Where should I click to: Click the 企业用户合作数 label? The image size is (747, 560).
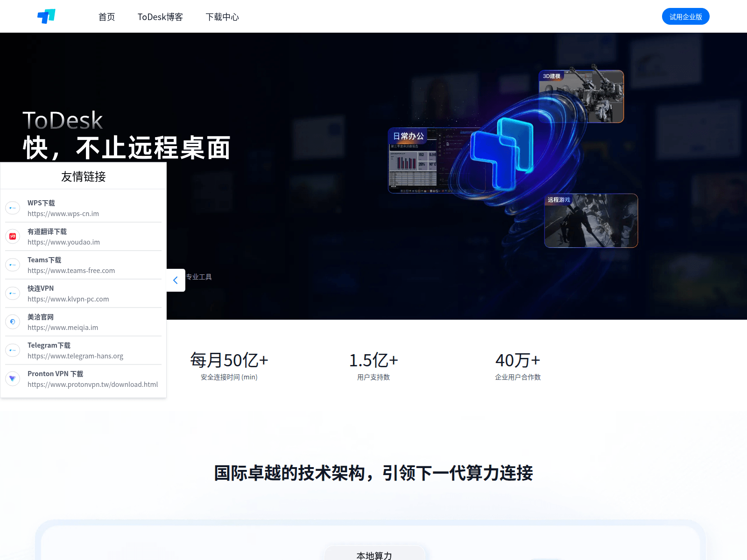518,377
